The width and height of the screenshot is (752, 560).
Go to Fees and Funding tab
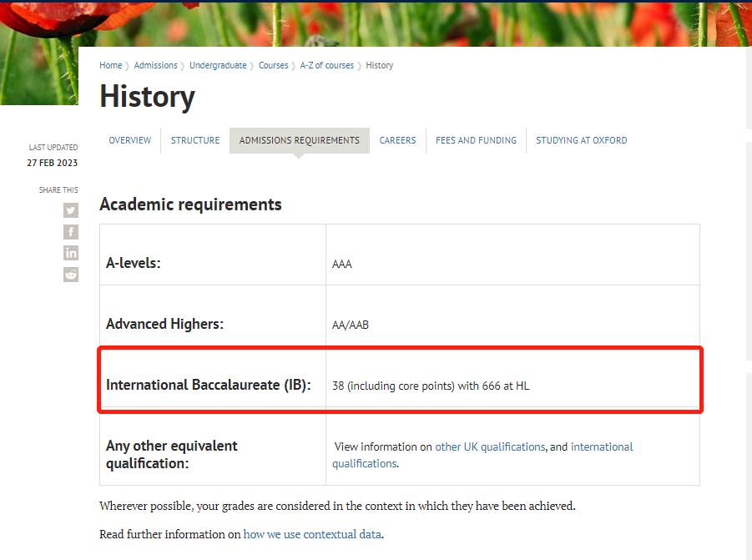point(476,140)
